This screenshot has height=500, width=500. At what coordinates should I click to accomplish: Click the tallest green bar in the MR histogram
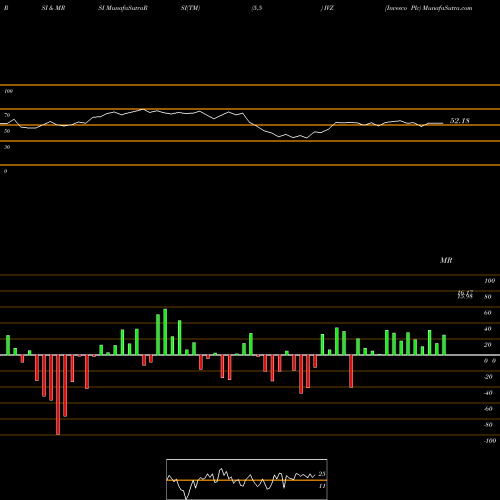pos(165,332)
